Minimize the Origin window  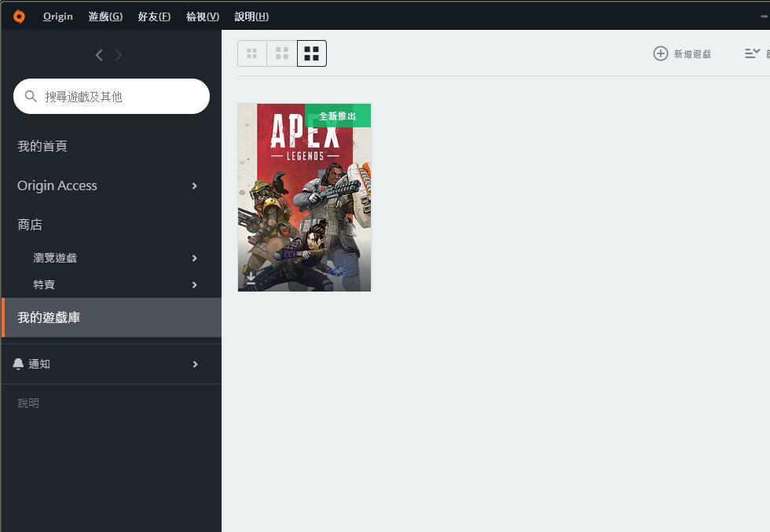[x=764, y=17]
